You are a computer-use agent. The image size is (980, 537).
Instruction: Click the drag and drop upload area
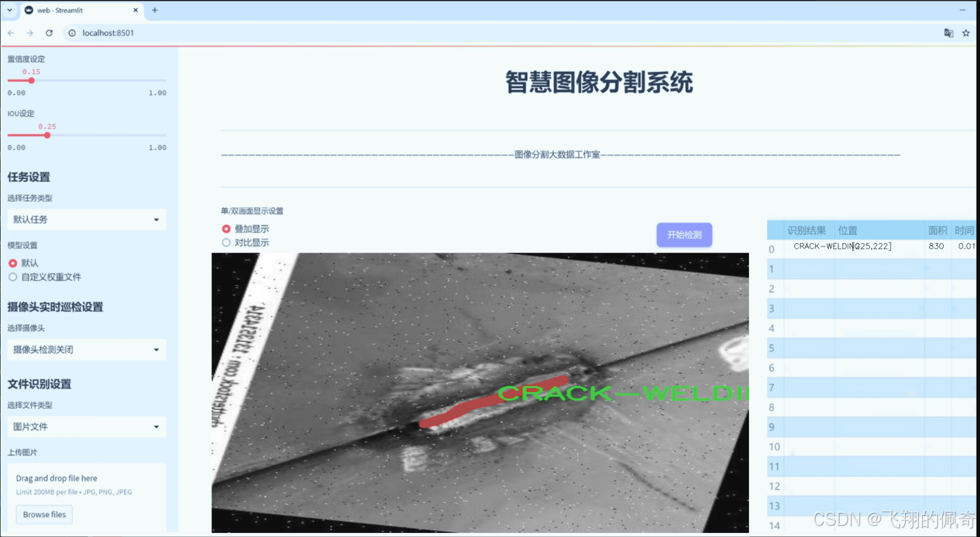click(87, 497)
